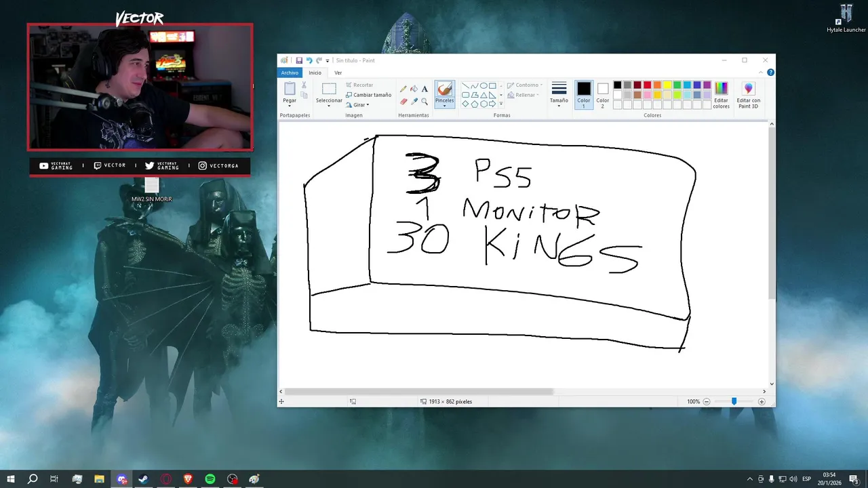Select the Fill with color bucket tool
The image size is (868, 488).
pyautogui.click(x=414, y=89)
